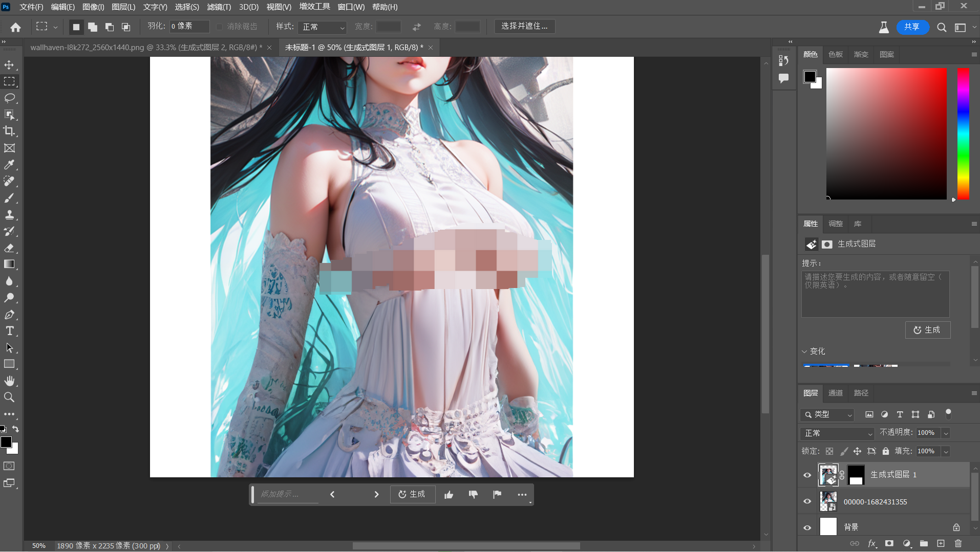Select the Eraser tool
Viewport: 980px width, 552px height.
9,248
